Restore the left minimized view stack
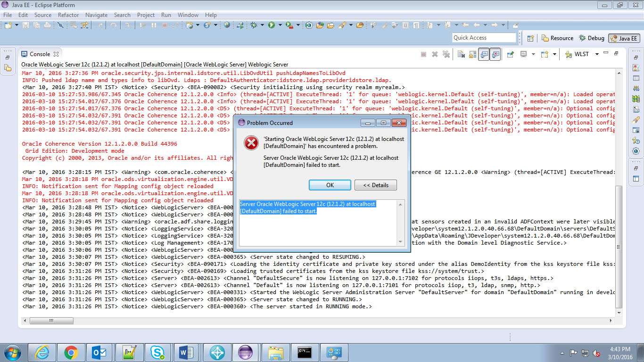The image size is (644, 362). [8, 58]
